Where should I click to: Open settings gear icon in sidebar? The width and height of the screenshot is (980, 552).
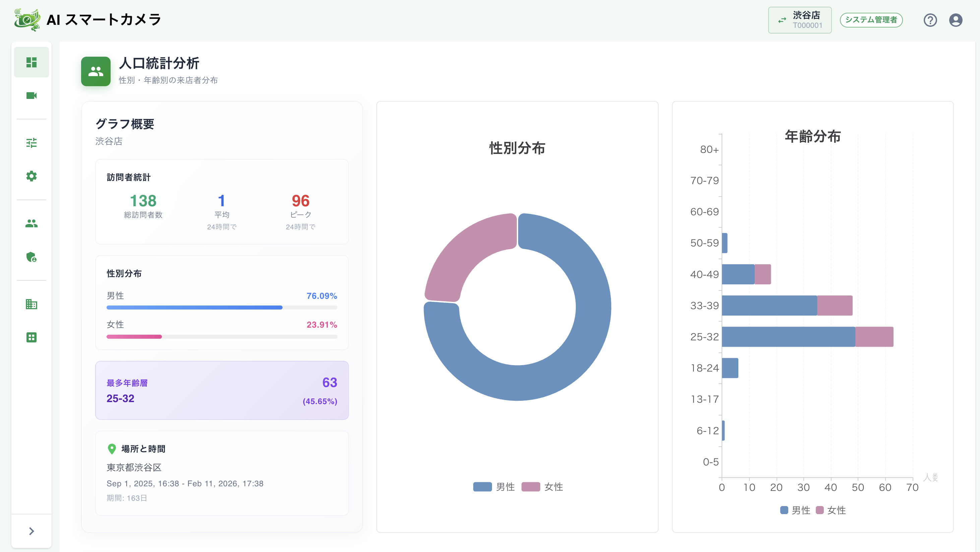(x=31, y=176)
